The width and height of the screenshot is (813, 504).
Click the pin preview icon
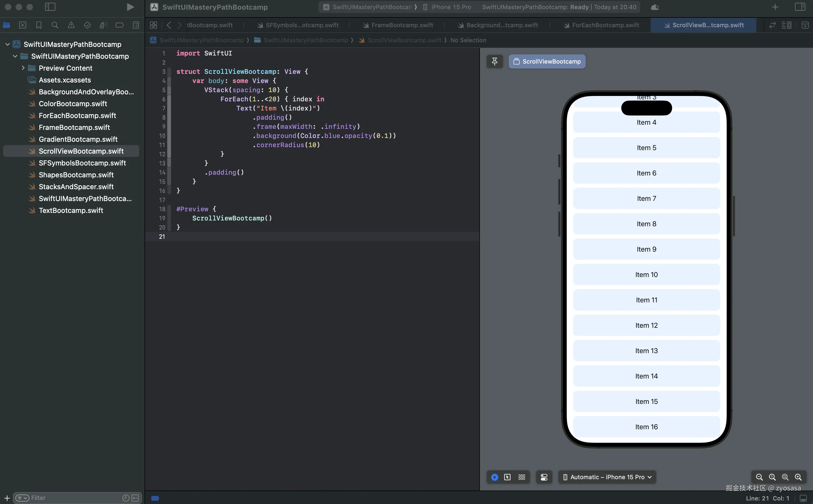pyautogui.click(x=494, y=61)
